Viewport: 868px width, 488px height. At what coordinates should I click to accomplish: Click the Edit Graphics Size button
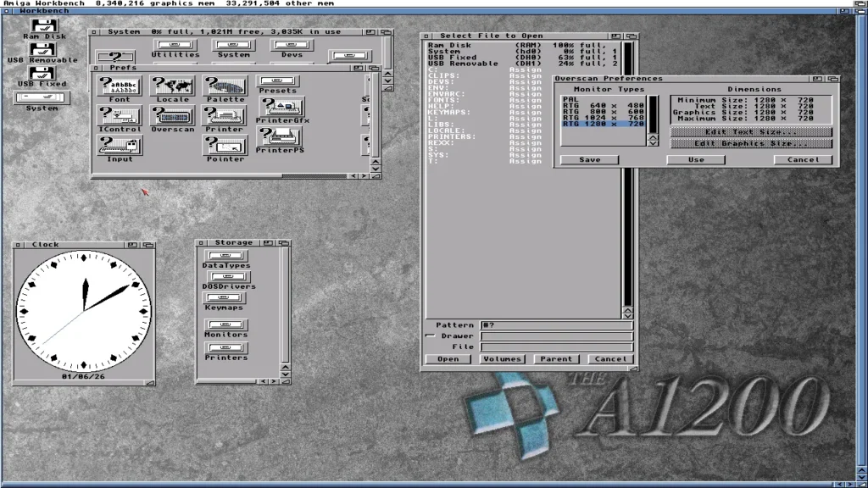pyautogui.click(x=751, y=143)
